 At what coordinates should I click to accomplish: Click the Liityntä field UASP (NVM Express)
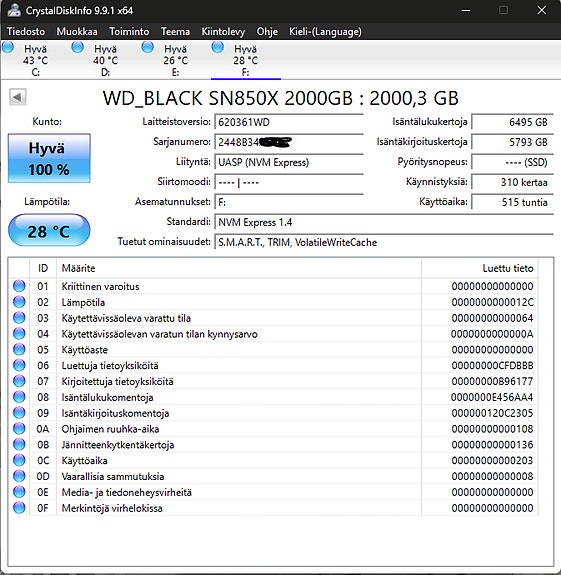(289, 162)
